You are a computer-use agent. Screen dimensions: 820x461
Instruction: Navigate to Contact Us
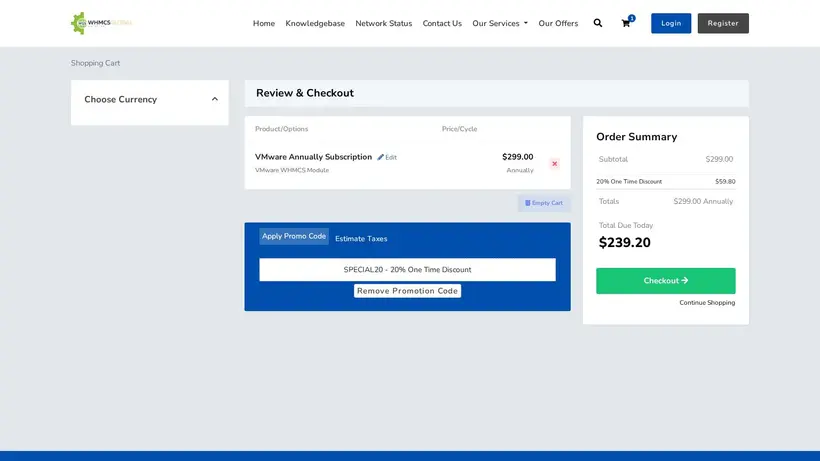[442, 24]
